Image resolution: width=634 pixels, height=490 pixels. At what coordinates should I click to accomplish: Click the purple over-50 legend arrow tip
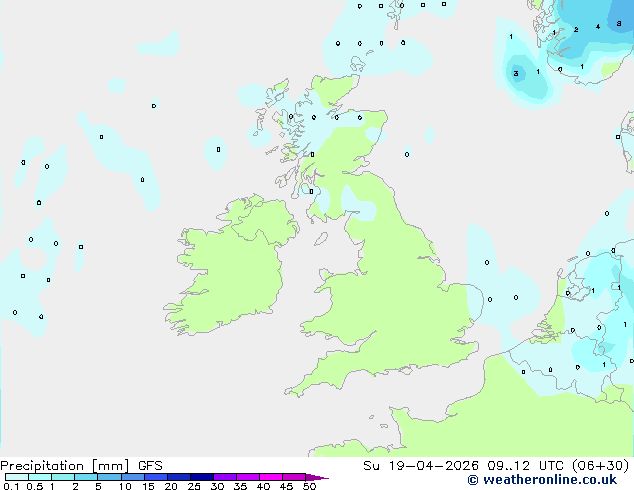317,477
